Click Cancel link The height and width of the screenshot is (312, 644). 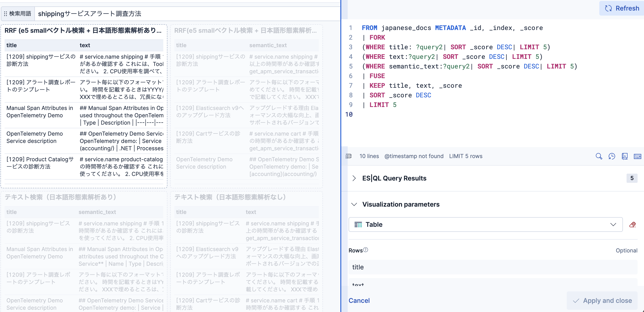click(359, 301)
